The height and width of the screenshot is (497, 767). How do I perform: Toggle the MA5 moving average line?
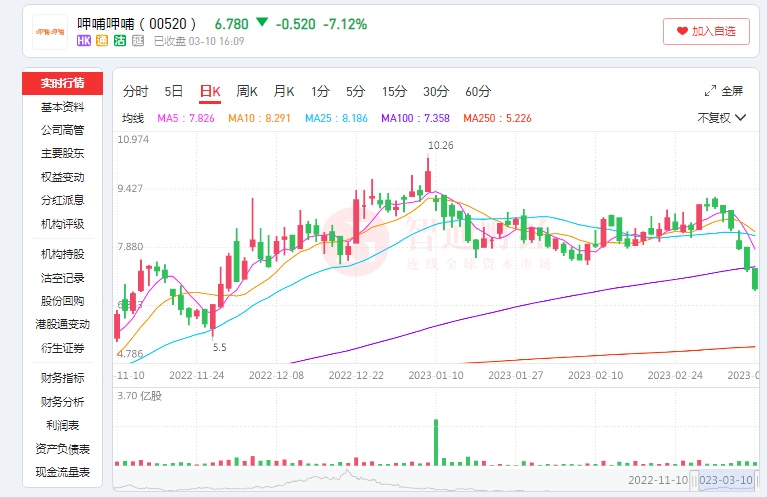[x=186, y=118]
